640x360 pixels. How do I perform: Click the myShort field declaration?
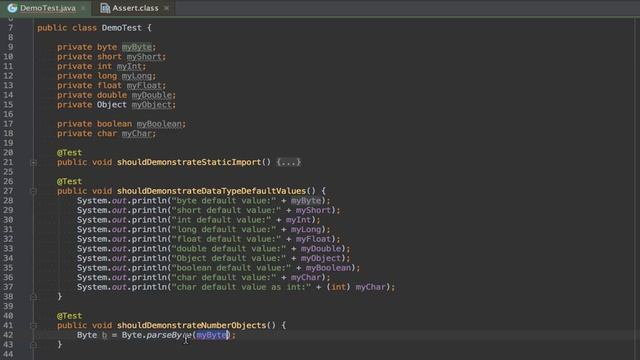point(144,57)
